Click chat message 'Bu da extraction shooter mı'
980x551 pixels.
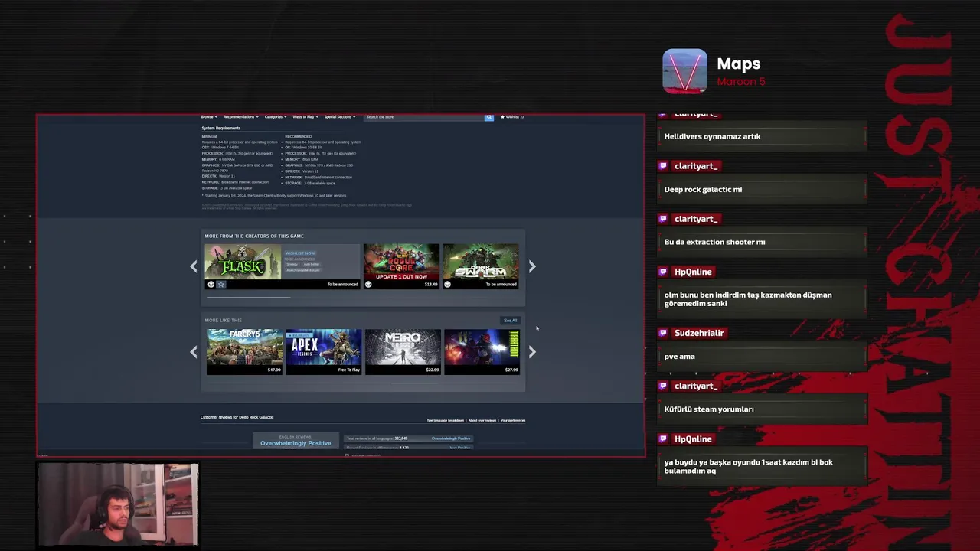(x=714, y=242)
